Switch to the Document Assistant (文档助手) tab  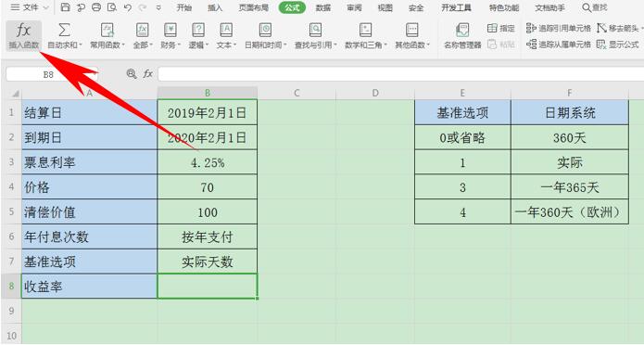[549, 7]
